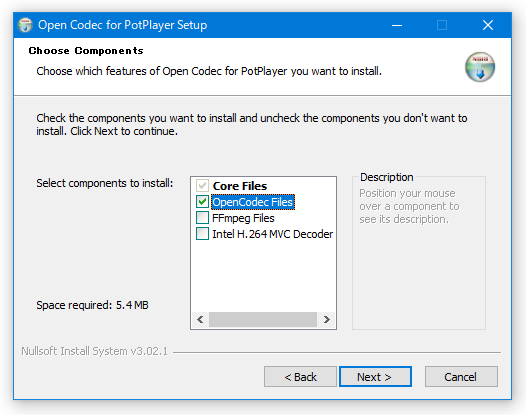Uncheck the OpenCodec Files checkbox
Image resolution: width=526 pixels, height=415 pixels.
pos(202,202)
